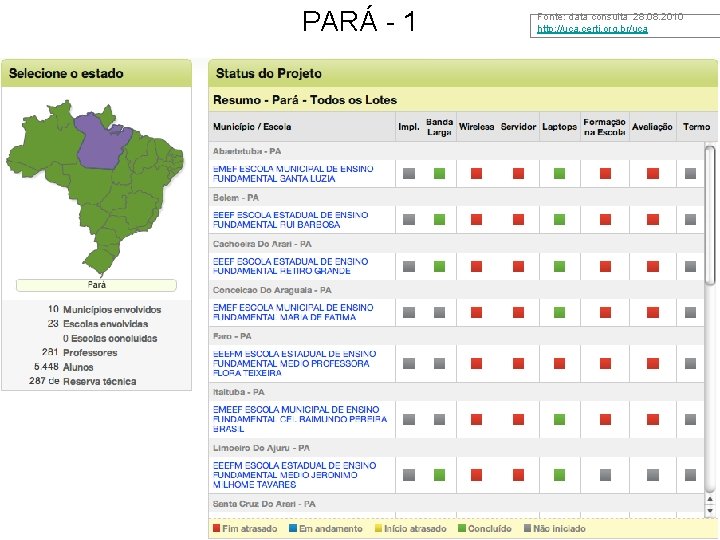Click the Itaituba - PA municipality row
This screenshot has height=540, width=720.
[457, 392]
